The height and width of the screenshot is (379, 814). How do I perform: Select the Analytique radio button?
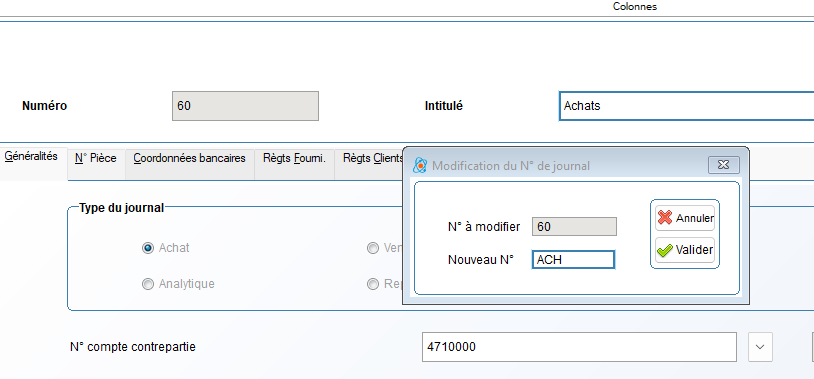148,284
